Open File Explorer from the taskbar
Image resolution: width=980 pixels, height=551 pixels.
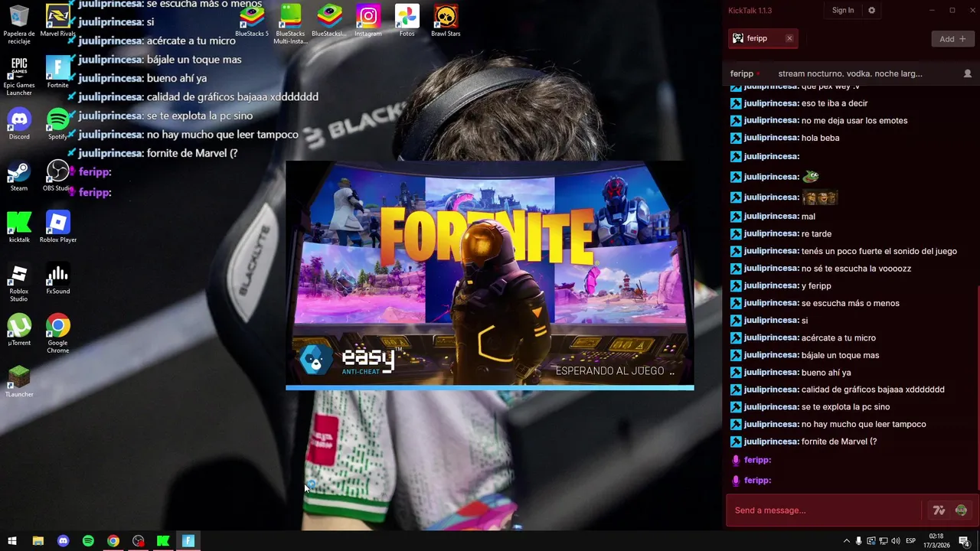pyautogui.click(x=38, y=541)
